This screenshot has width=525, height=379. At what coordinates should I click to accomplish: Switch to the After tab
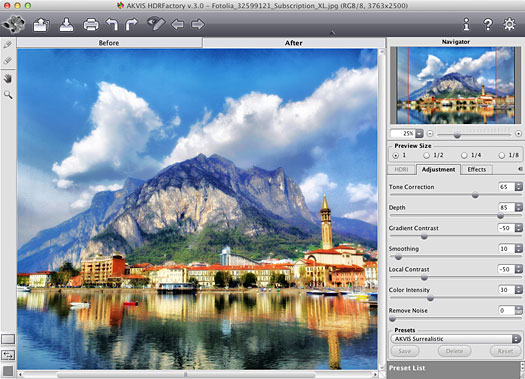coord(294,43)
